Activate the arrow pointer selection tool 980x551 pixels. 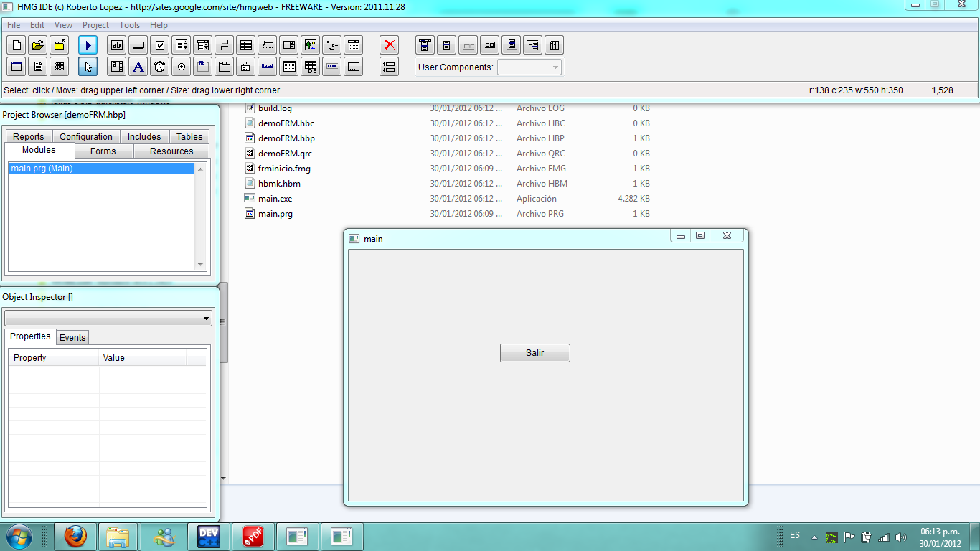coord(88,67)
